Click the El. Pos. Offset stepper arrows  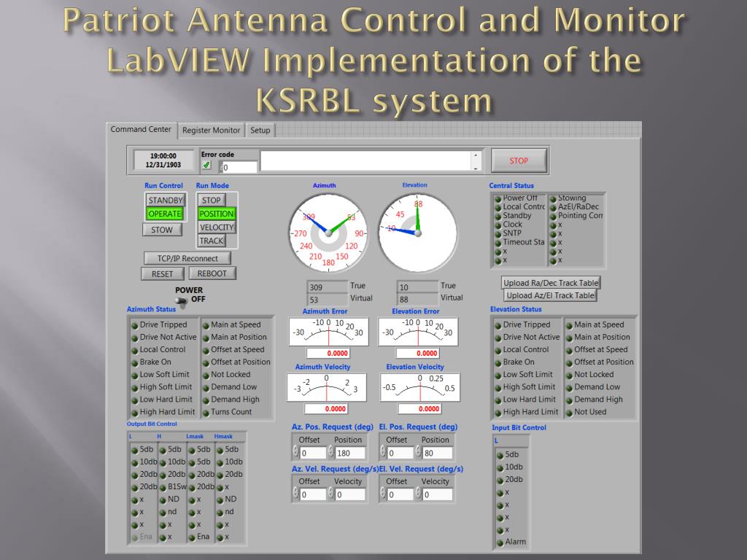(x=383, y=451)
